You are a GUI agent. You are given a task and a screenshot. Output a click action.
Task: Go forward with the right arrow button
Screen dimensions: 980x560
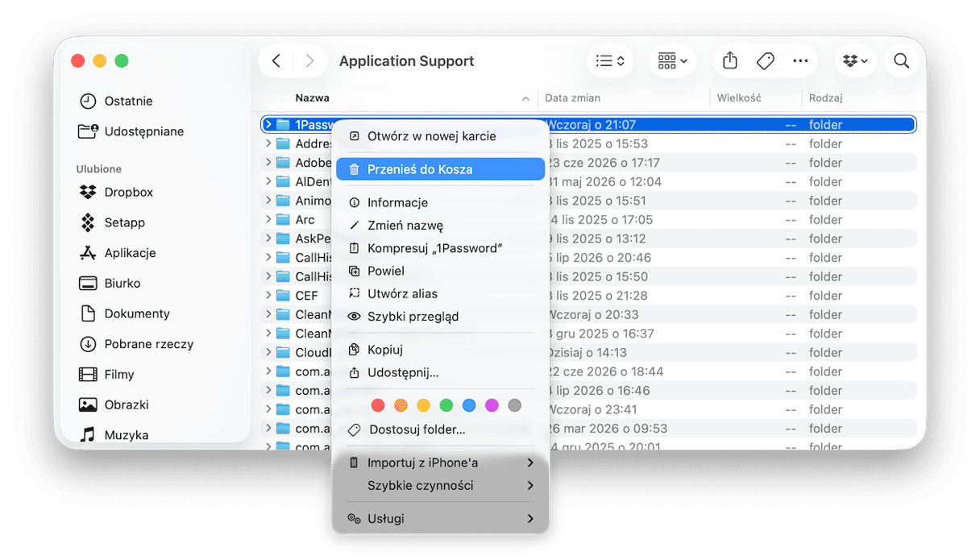click(309, 61)
